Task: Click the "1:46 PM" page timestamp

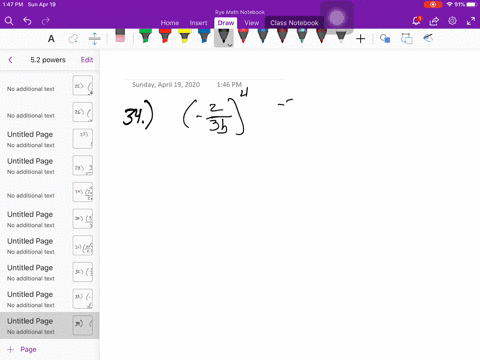Action: point(229,85)
